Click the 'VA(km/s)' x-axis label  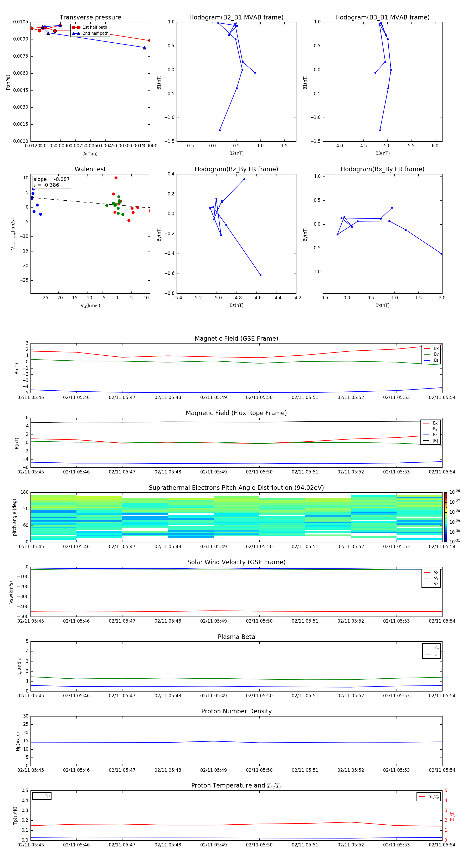click(x=90, y=306)
